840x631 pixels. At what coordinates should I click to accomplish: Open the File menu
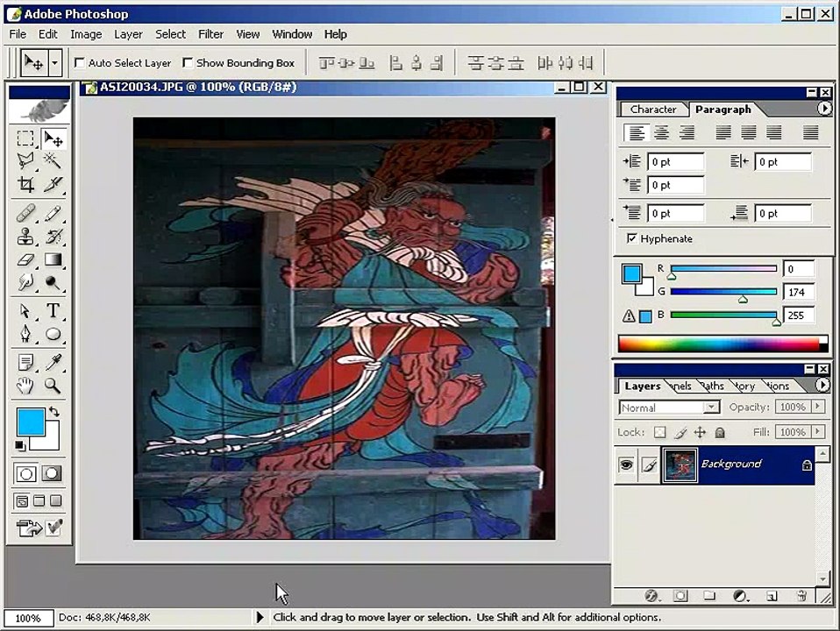[18, 34]
